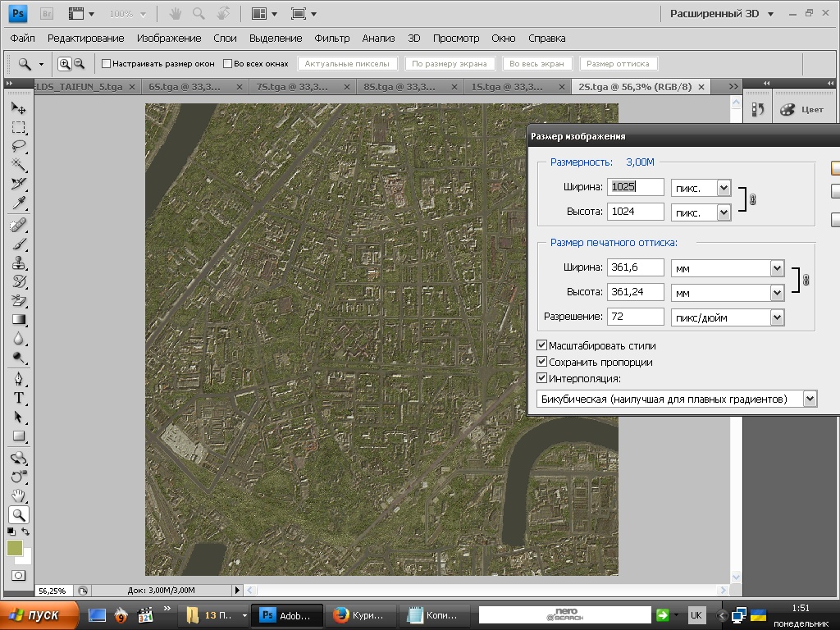Pick the Eyedropper tool
This screenshot has width=840, height=630.
18,203
